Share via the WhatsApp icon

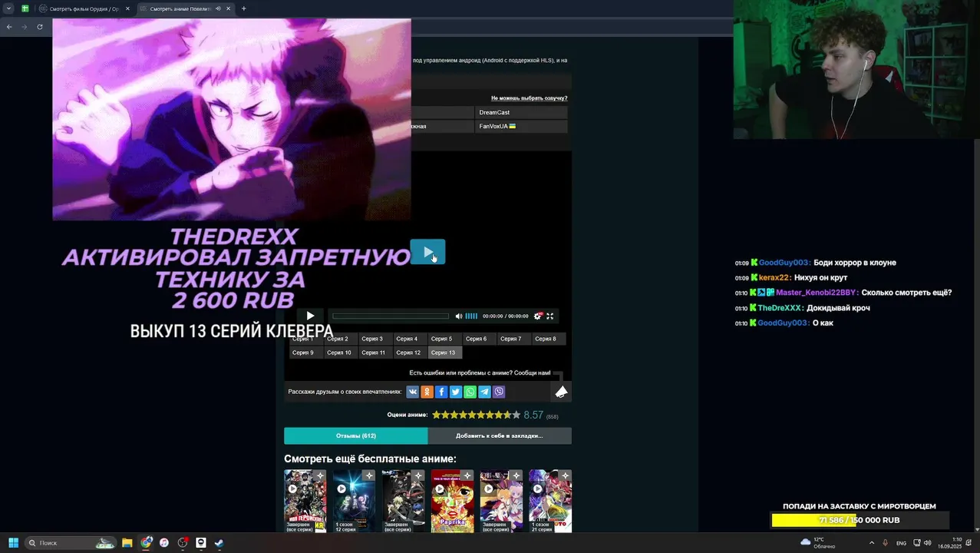(470, 392)
